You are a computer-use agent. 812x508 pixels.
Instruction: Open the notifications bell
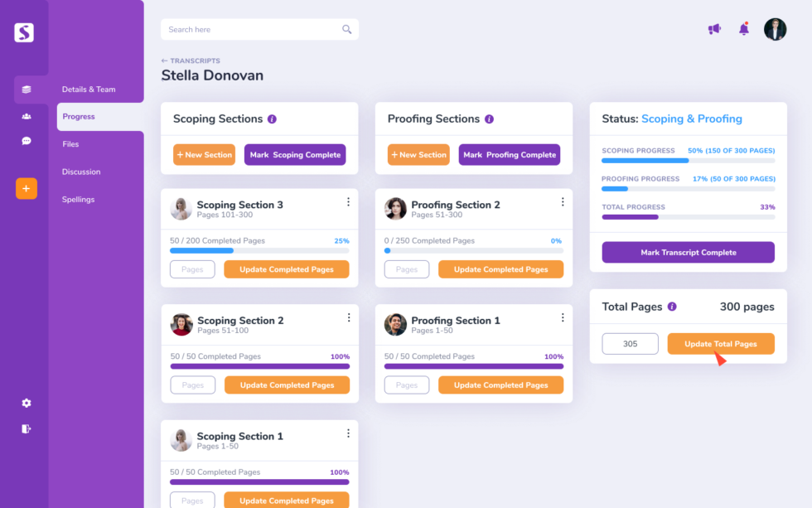[x=744, y=29]
